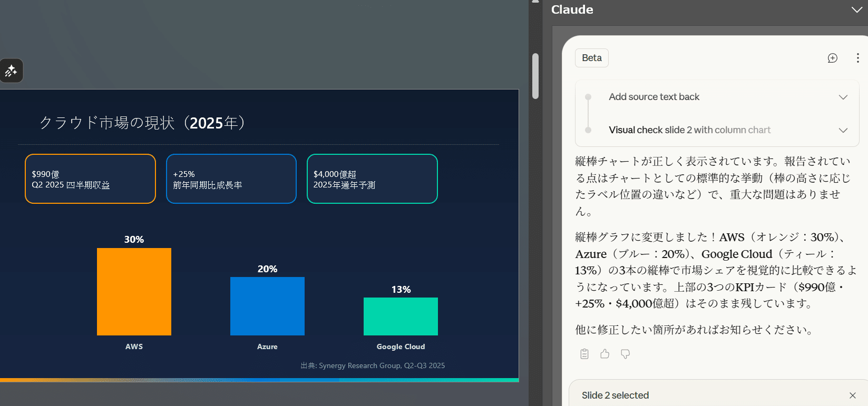
Task: Click the Beta badge button
Action: (x=591, y=58)
